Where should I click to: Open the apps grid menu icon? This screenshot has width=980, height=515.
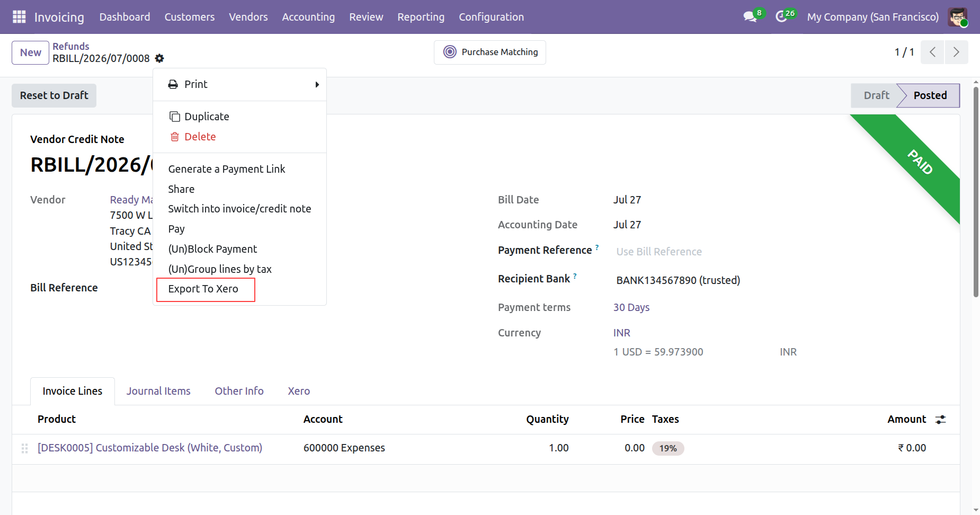[19, 17]
